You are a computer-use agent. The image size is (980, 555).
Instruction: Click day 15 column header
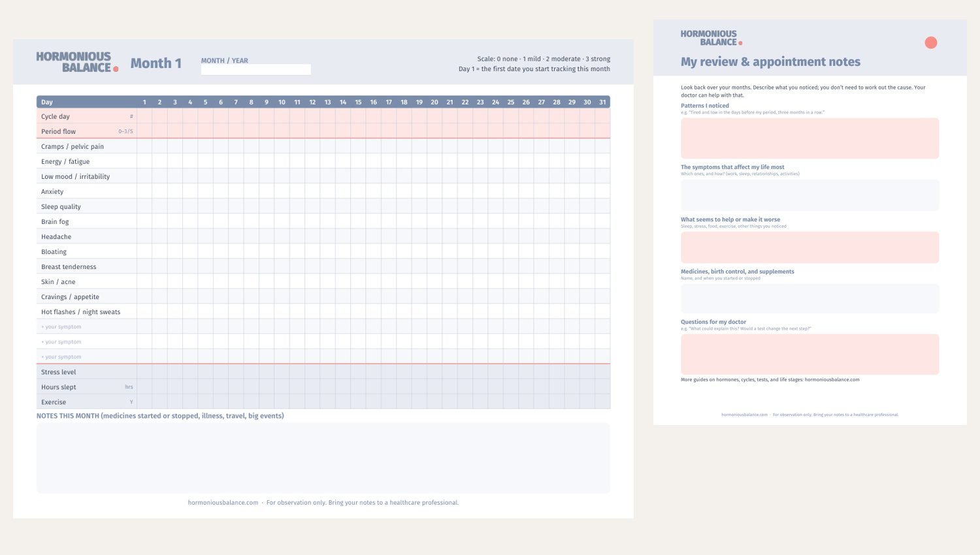click(x=358, y=102)
